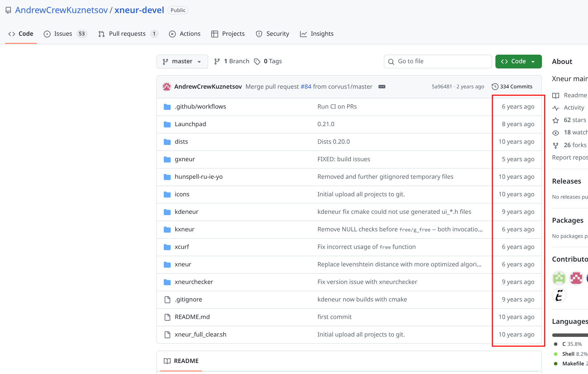Image resolution: width=588 pixels, height=374 pixels.
Task: Open the 'Fix version issue with xneurchecker' commit
Action: point(367,282)
